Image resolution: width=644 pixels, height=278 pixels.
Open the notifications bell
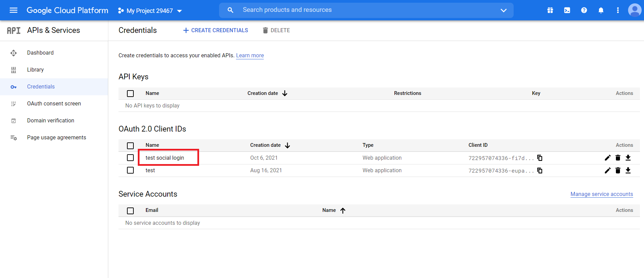[x=601, y=10]
